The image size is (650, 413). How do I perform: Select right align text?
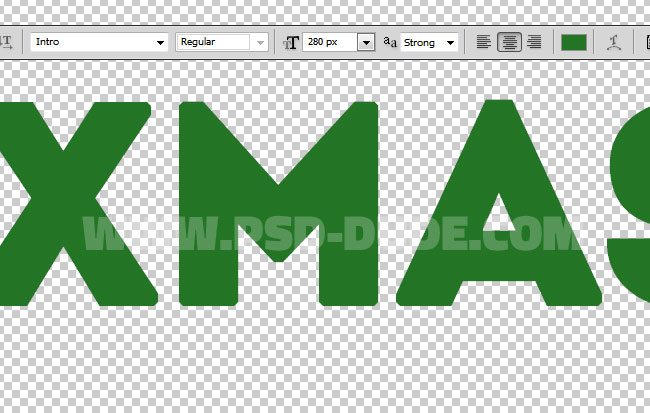pyautogui.click(x=534, y=42)
